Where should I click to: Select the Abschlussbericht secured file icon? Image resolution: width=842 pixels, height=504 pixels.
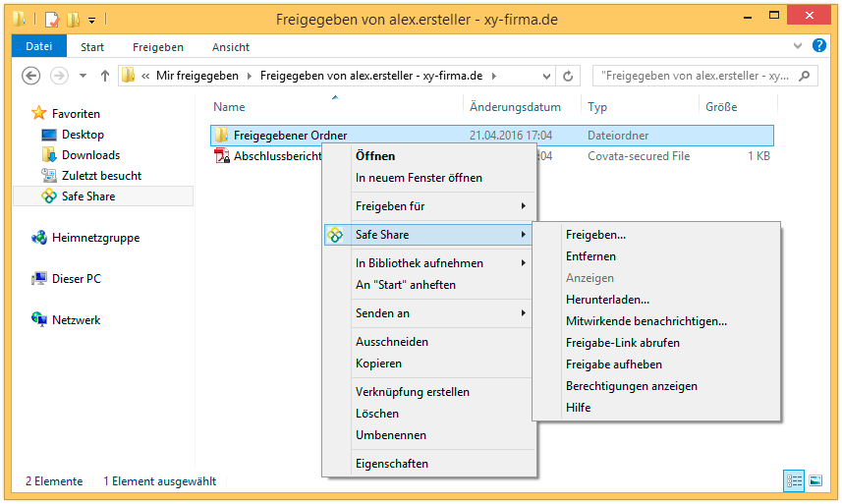click(x=221, y=155)
